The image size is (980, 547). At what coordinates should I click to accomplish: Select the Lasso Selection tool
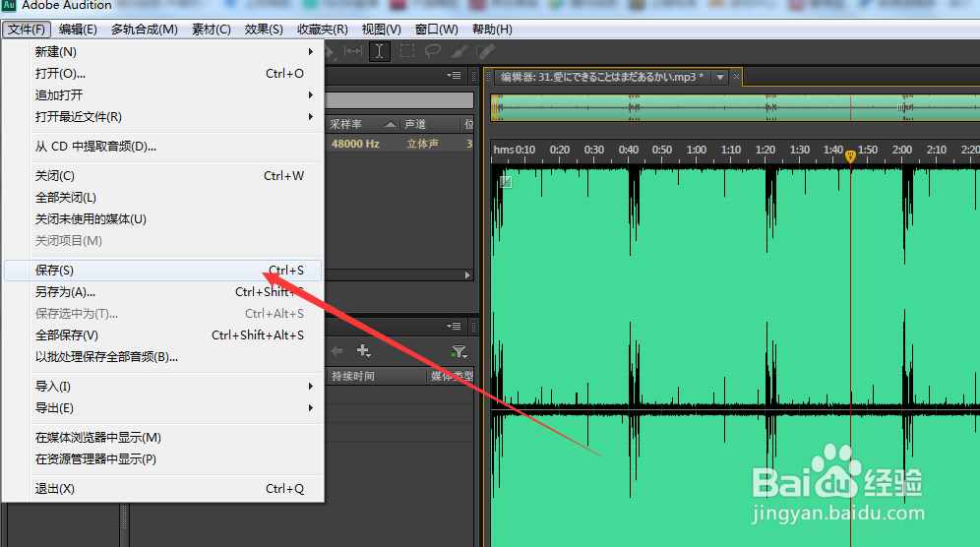coord(433,51)
